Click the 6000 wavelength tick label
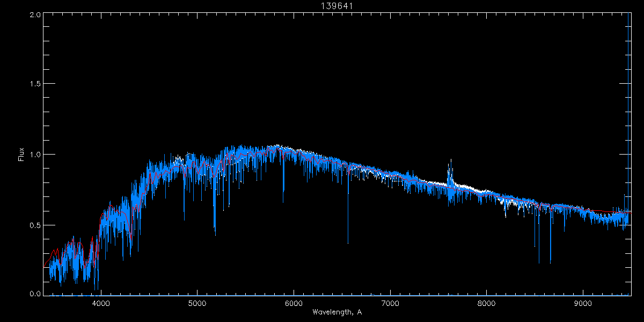Screen dimensions: 644x322 pyautogui.click(x=294, y=303)
